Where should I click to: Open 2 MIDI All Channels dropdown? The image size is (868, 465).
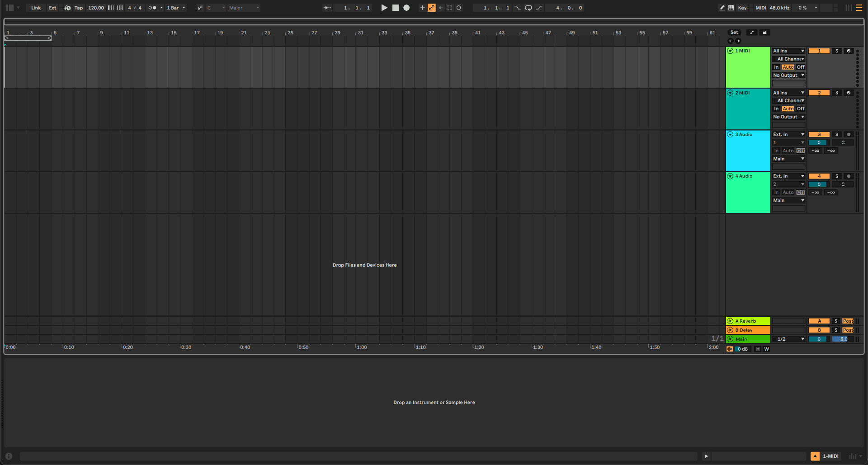pyautogui.click(x=789, y=100)
